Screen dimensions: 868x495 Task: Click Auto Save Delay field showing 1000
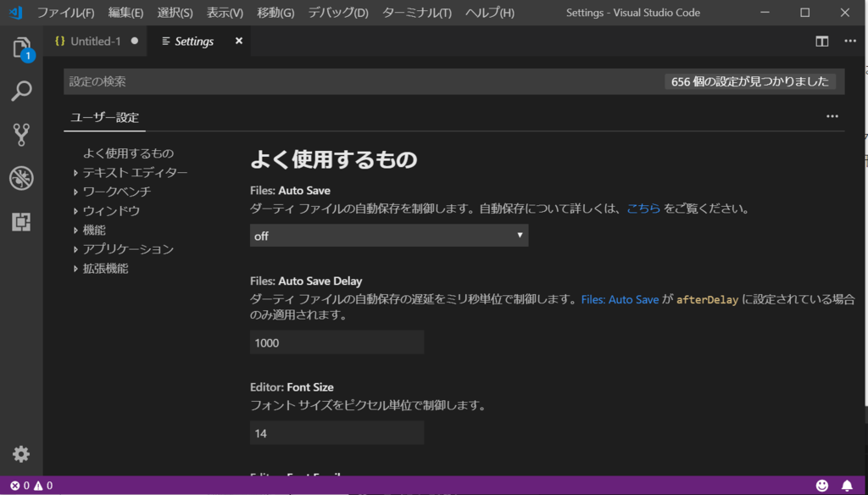(337, 342)
